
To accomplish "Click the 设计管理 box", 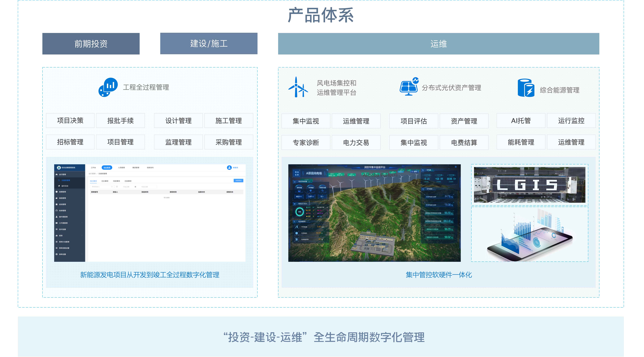I will [x=179, y=121].
